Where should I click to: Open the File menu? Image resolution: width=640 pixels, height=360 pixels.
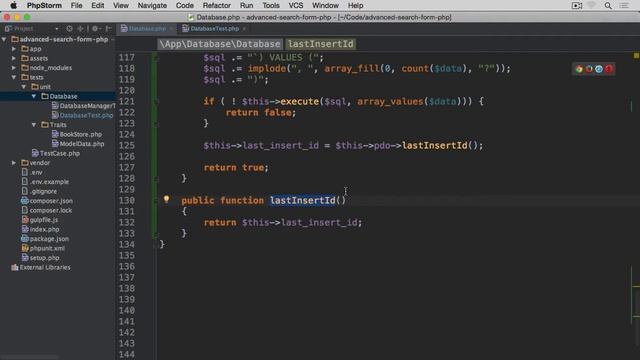point(76,5)
